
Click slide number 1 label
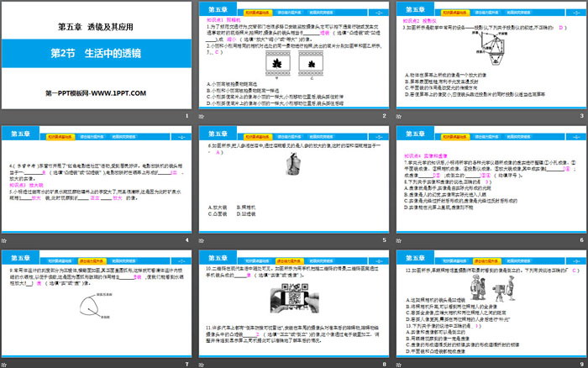pos(186,116)
